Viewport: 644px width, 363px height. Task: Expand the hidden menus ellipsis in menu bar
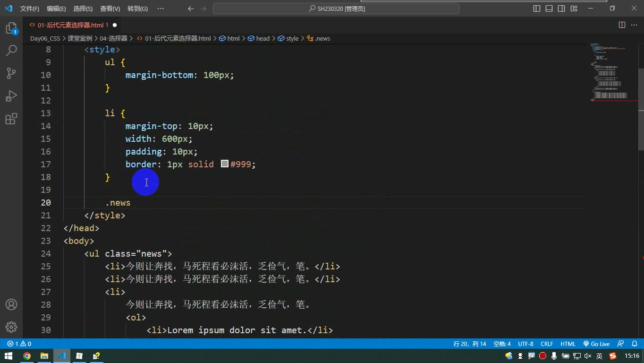(161, 9)
